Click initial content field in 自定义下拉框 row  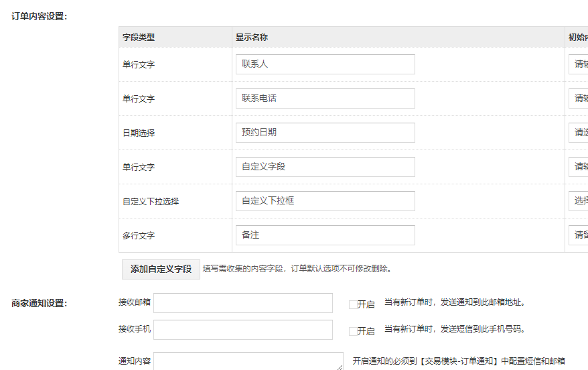[579, 201]
